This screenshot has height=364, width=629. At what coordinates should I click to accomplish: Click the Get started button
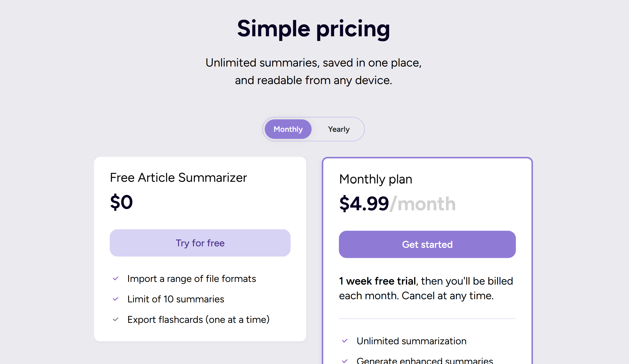(427, 245)
